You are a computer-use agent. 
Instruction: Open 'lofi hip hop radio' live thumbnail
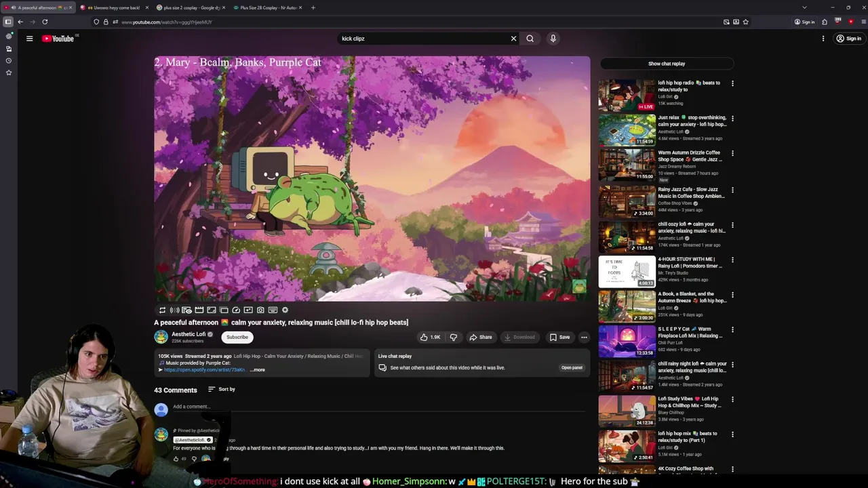pyautogui.click(x=627, y=95)
